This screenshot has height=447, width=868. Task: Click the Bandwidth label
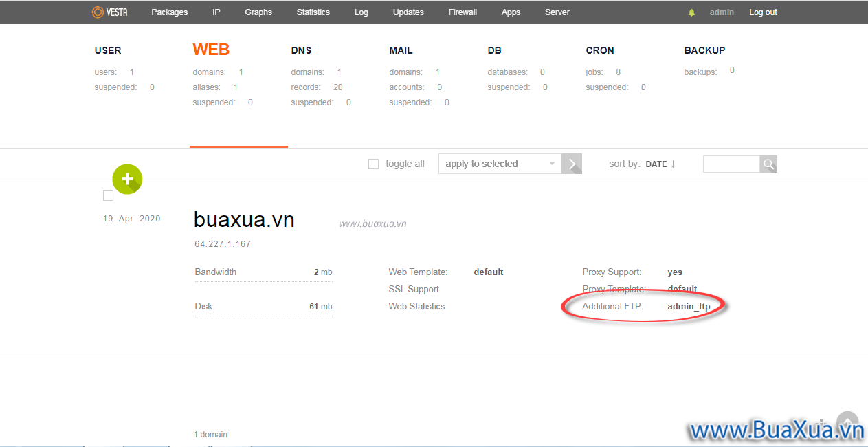point(215,272)
